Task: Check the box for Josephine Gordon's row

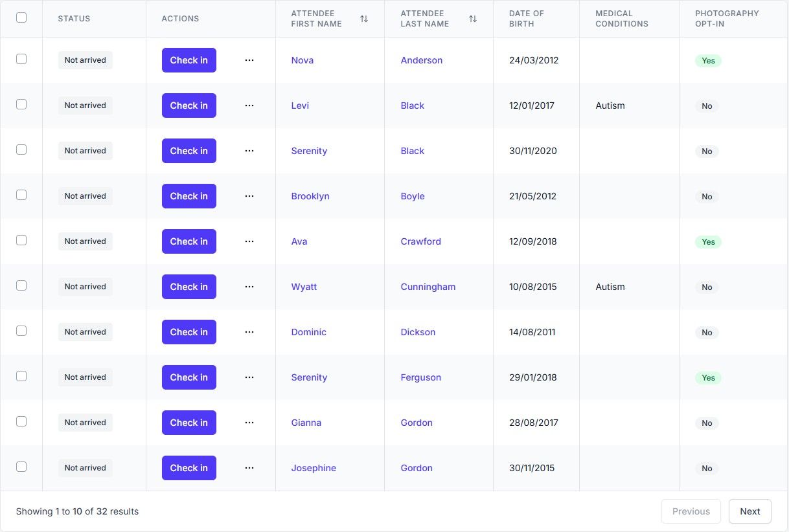Action: coord(21,467)
